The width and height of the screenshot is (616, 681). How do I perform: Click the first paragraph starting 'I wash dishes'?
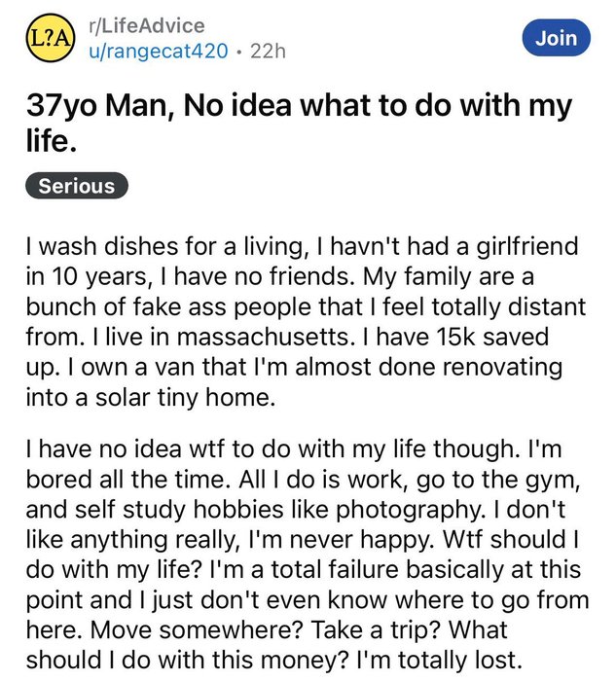click(306, 321)
